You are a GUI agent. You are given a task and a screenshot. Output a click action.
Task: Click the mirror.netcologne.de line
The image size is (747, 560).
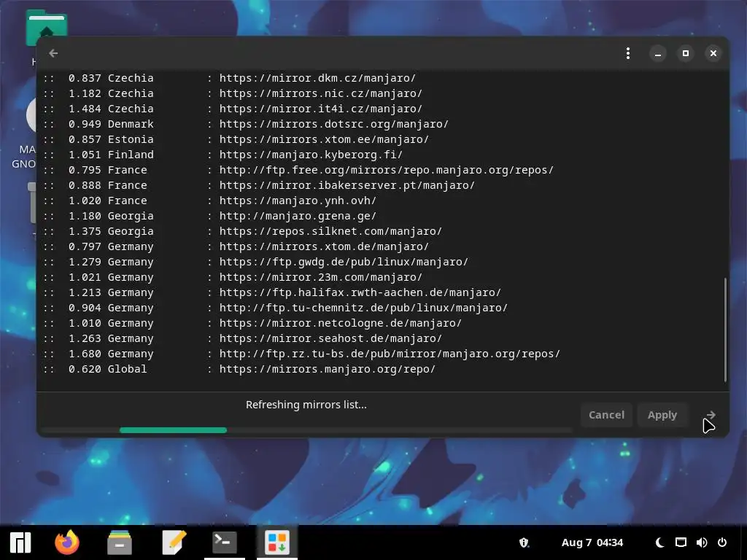click(252, 323)
